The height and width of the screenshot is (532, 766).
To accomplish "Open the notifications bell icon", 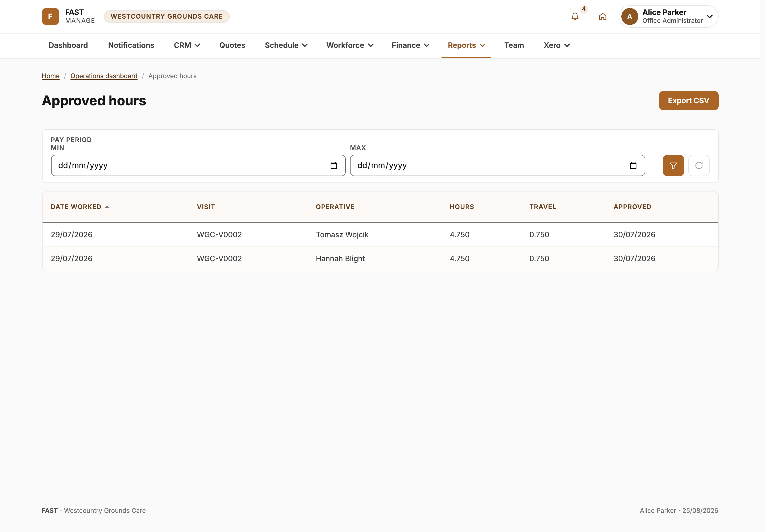I will (575, 16).
